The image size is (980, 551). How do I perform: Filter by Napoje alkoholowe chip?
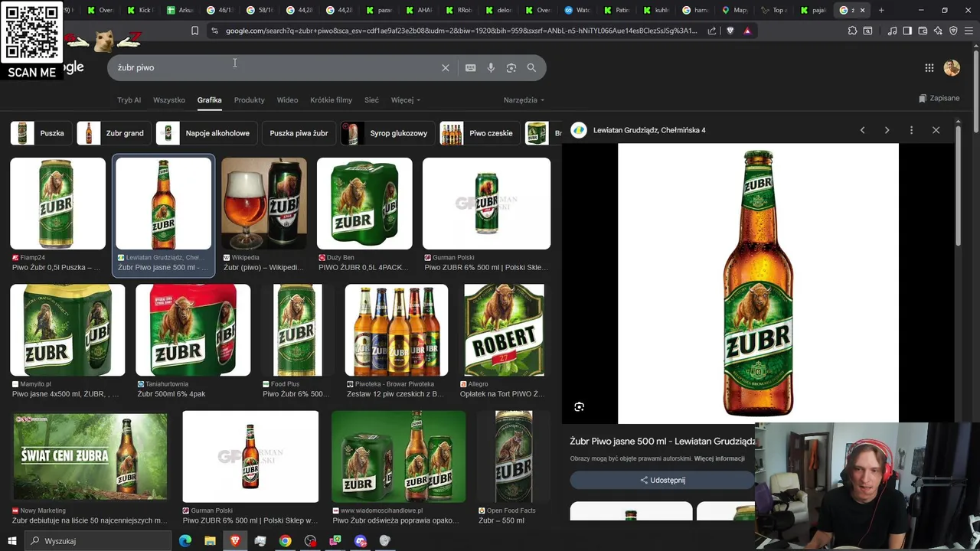point(205,133)
